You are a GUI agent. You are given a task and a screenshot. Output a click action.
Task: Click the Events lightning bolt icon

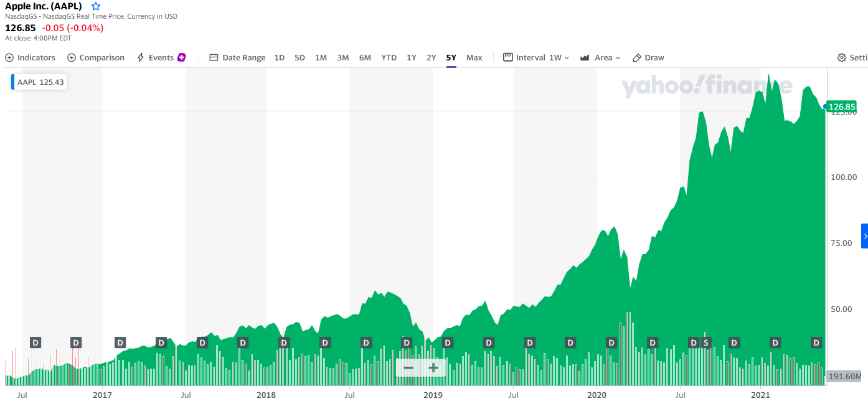141,58
